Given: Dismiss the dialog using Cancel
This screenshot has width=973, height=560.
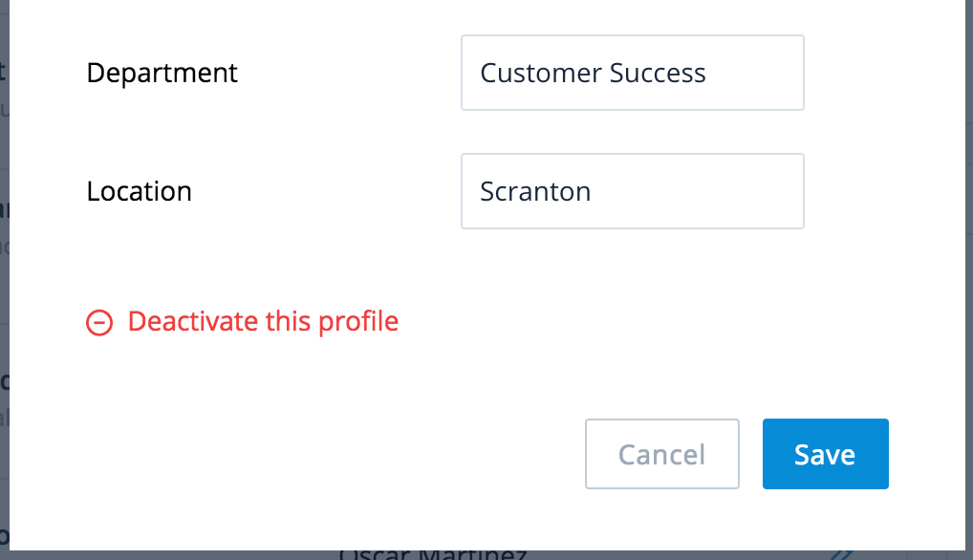Looking at the screenshot, I should click(x=661, y=454).
